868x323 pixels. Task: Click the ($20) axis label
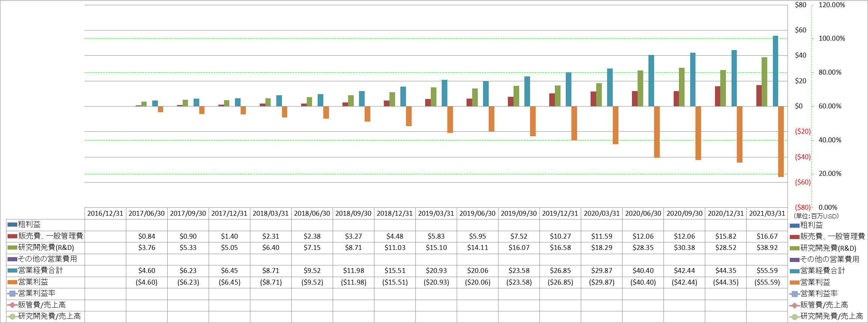[x=803, y=131]
